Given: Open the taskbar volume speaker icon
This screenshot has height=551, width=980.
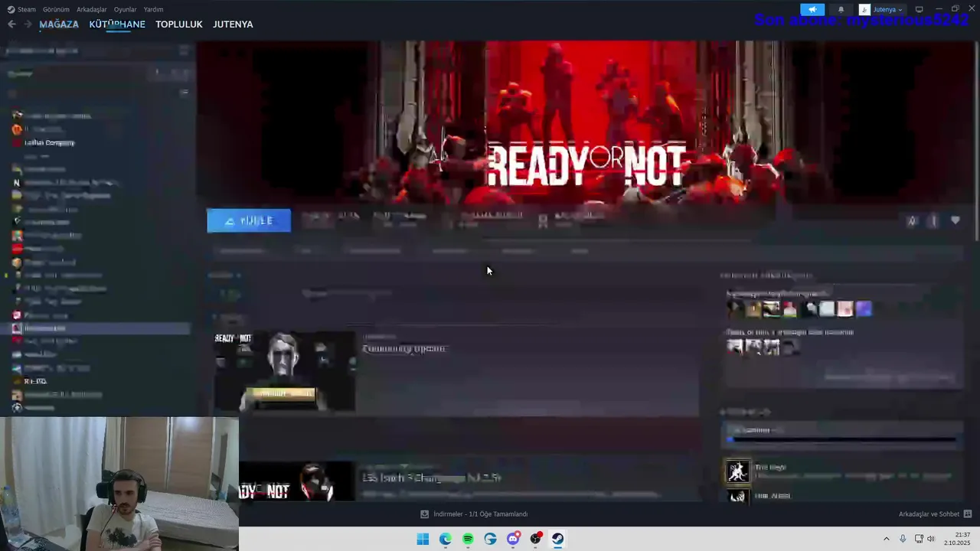Looking at the screenshot, I should [931, 539].
